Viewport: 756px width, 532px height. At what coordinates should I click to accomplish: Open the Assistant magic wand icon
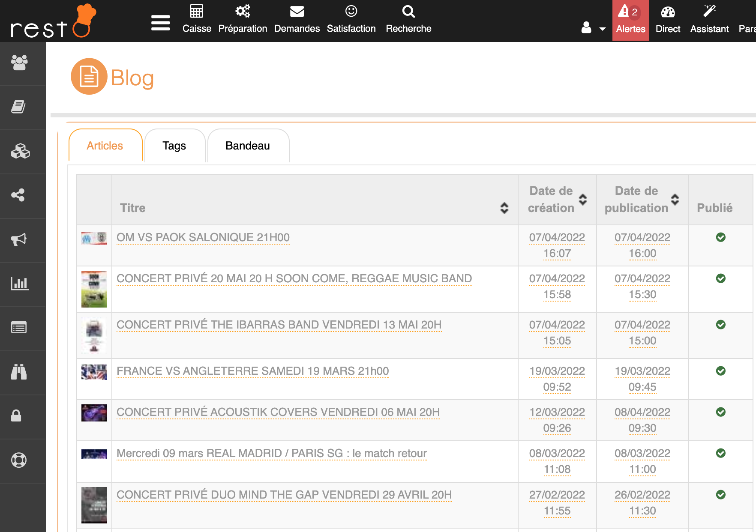(x=709, y=12)
